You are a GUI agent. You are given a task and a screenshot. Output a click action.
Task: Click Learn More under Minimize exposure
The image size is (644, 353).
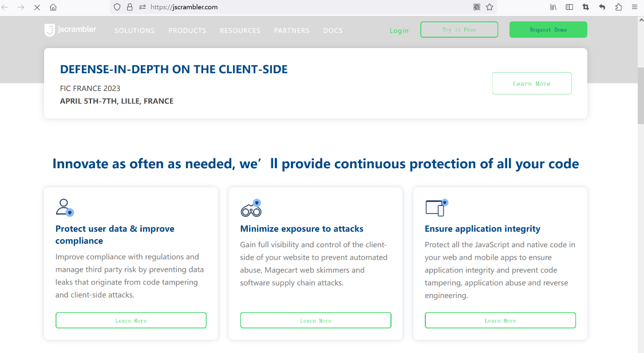pyautogui.click(x=315, y=320)
